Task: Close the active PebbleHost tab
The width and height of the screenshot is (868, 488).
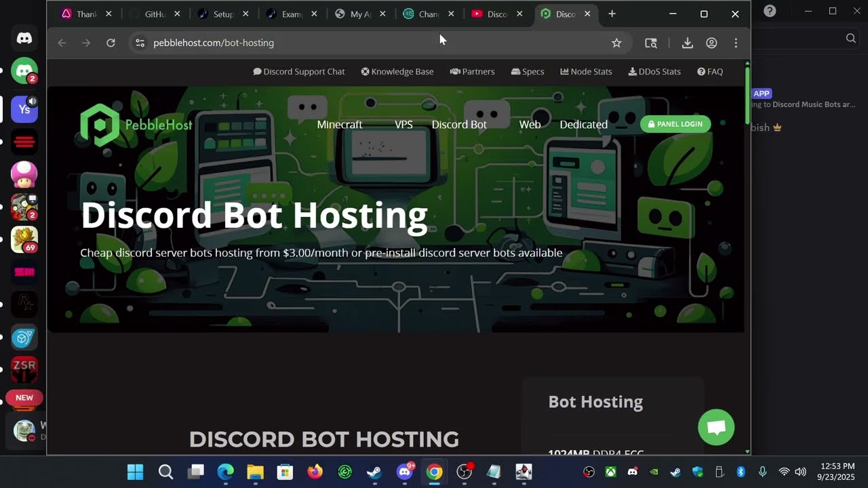Action: [x=587, y=14]
